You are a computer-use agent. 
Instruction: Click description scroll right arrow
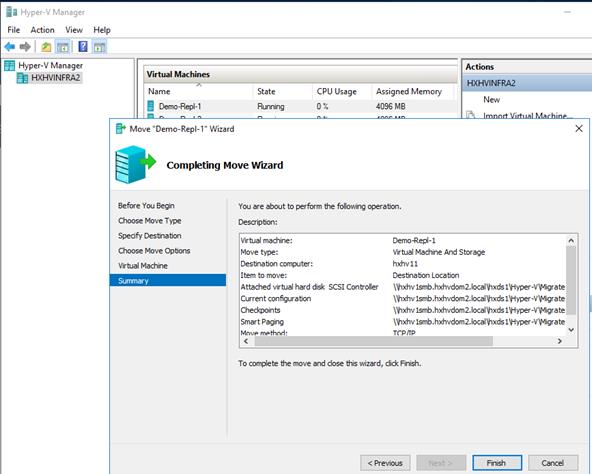pyautogui.click(x=560, y=341)
